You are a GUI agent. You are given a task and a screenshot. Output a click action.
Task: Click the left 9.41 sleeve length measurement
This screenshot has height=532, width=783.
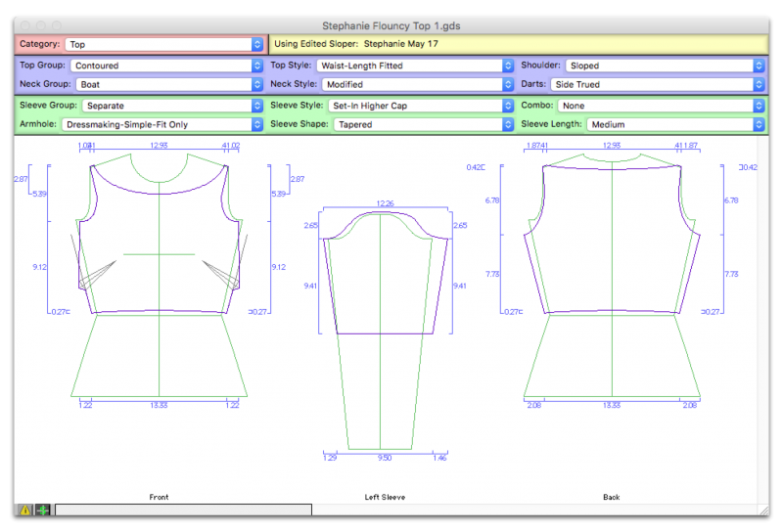[310, 286]
